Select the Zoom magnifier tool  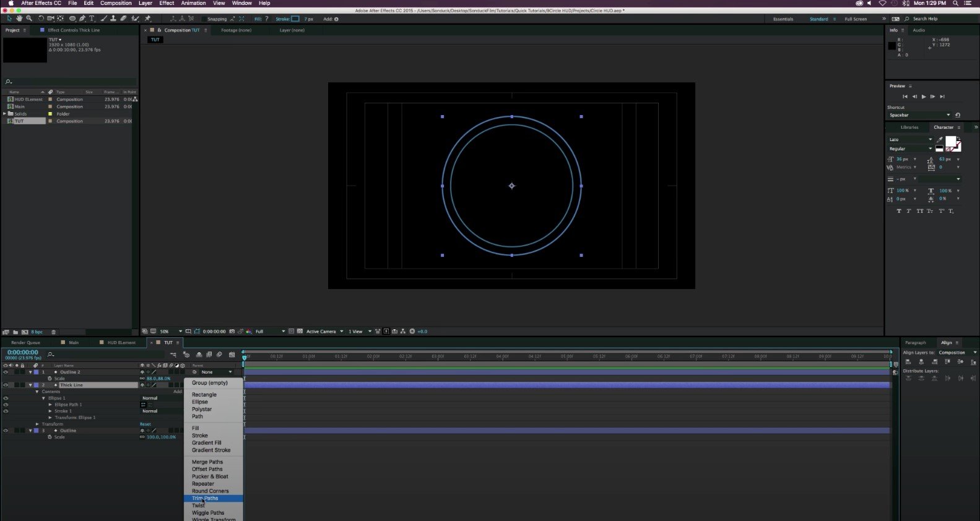coord(29,19)
